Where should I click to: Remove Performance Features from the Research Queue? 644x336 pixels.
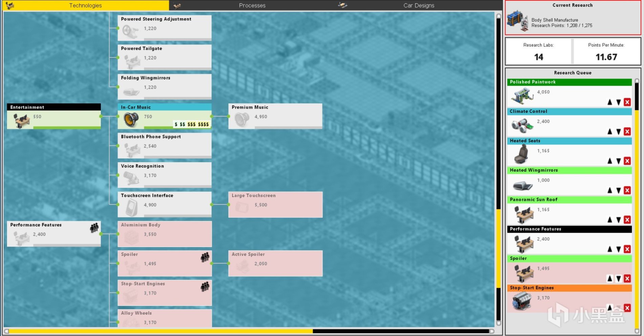pyautogui.click(x=627, y=249)
